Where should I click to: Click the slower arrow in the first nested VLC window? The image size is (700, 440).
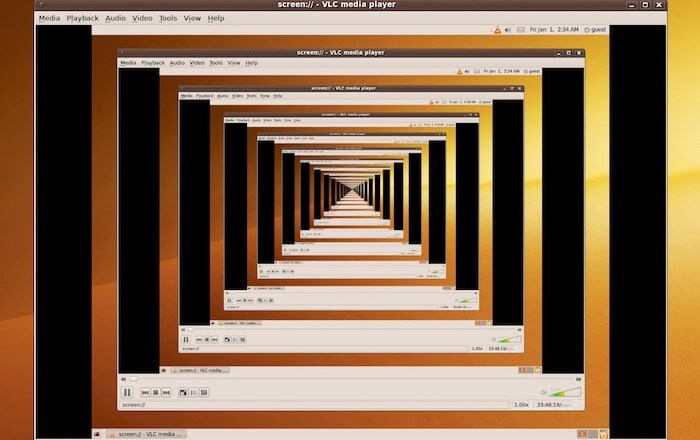click(x=123, y=379)
